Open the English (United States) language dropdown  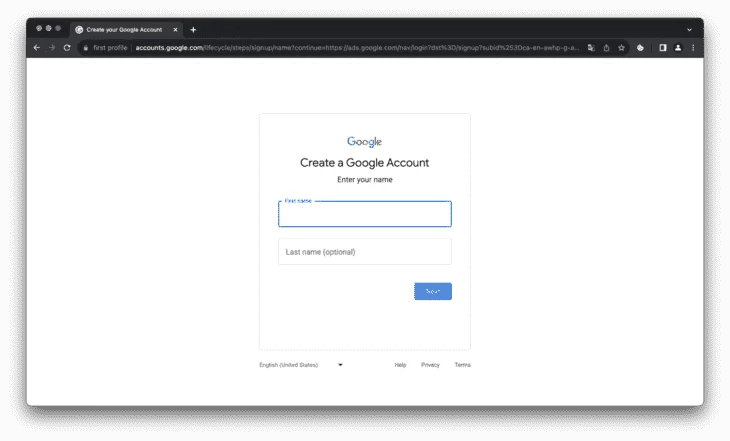(x=301, y=365)
